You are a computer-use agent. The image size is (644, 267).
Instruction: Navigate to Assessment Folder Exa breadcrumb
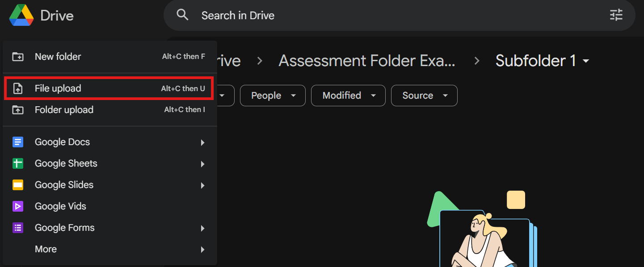(x=367, y=60)
